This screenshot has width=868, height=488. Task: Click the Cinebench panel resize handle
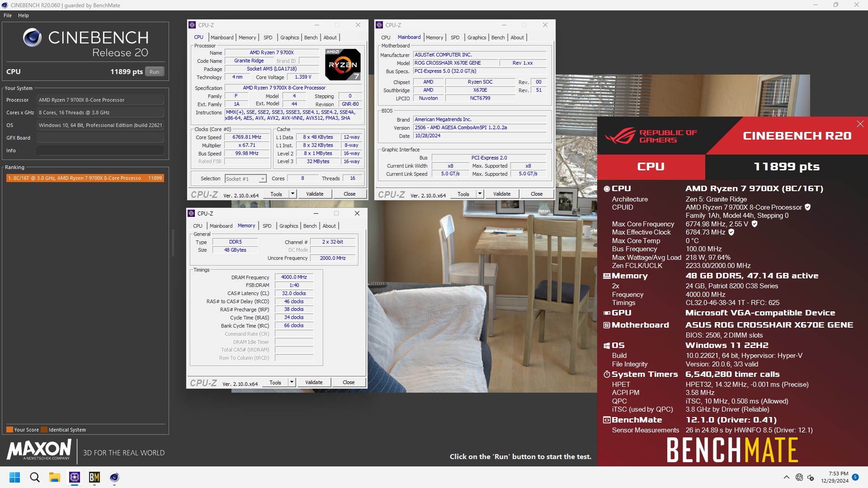pyautogui.click(x=173, y=243)
